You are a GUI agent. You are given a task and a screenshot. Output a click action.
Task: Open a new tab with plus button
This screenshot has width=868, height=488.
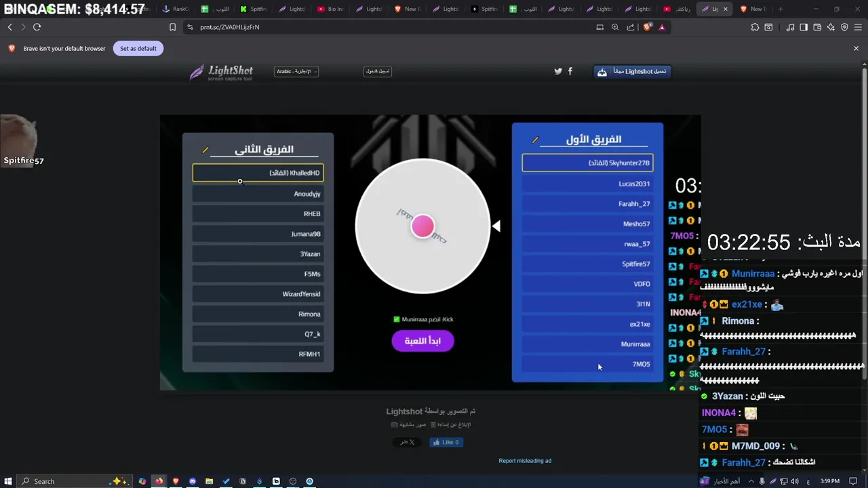tap(781, 9)
